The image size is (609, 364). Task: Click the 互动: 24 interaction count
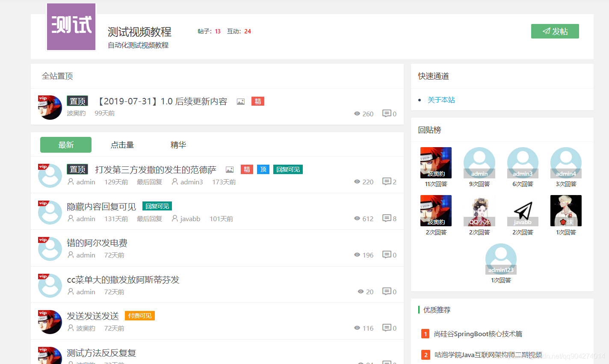coord(239,31)
